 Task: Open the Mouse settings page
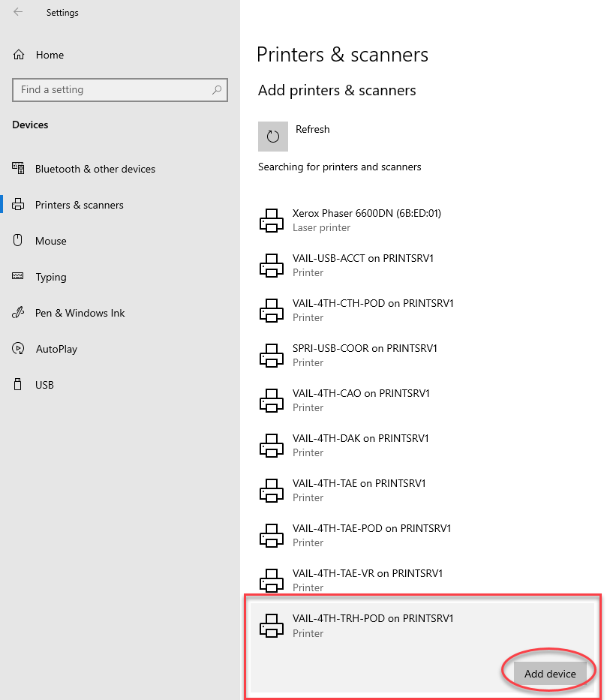pyautogui.click(x=50, y=241)
